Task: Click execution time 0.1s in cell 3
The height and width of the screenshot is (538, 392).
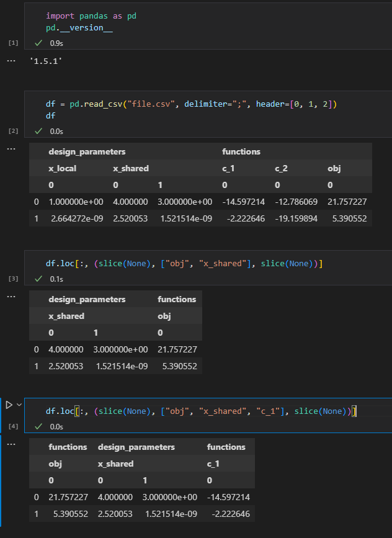Action: click(56, 279)
